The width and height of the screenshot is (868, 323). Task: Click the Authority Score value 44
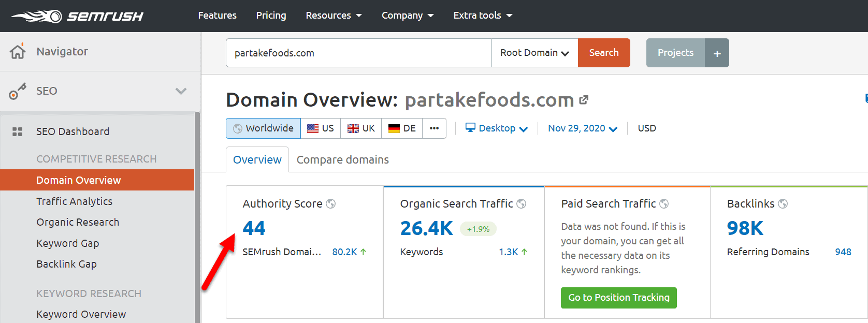pos(254,228)
